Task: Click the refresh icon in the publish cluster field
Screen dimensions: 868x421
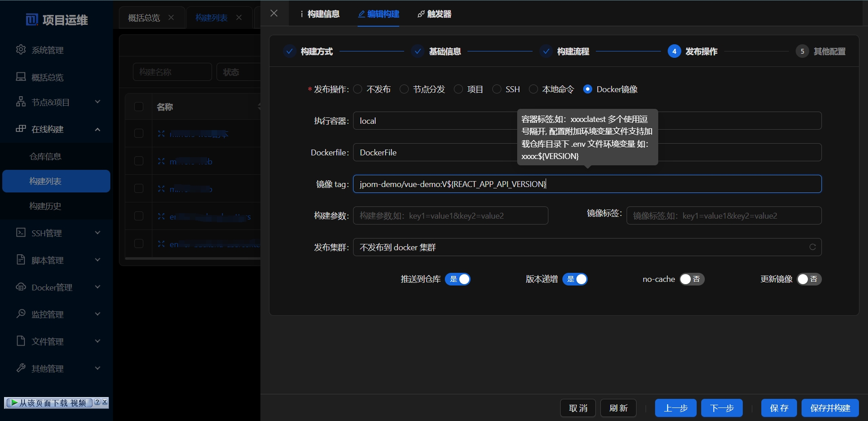Action: [812, 247]
